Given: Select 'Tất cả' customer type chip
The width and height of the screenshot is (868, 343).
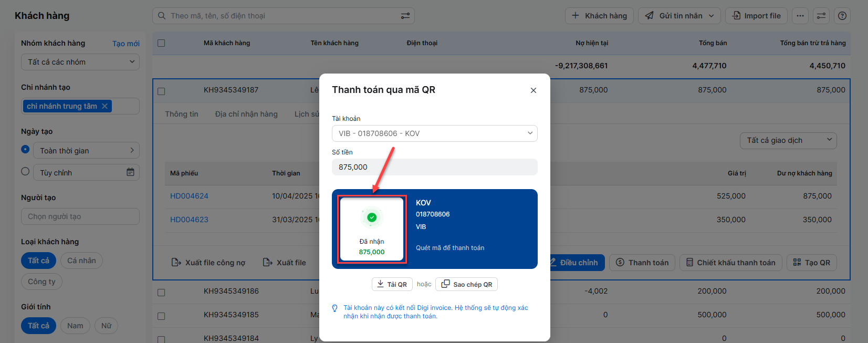Looking at the screenshot, I should click(x=38, y=261).
